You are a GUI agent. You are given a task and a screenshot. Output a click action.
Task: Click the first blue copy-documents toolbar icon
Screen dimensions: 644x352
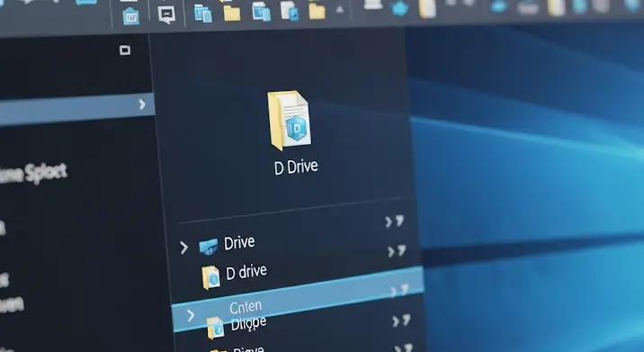pyautogui.click(x=203, y=14)
